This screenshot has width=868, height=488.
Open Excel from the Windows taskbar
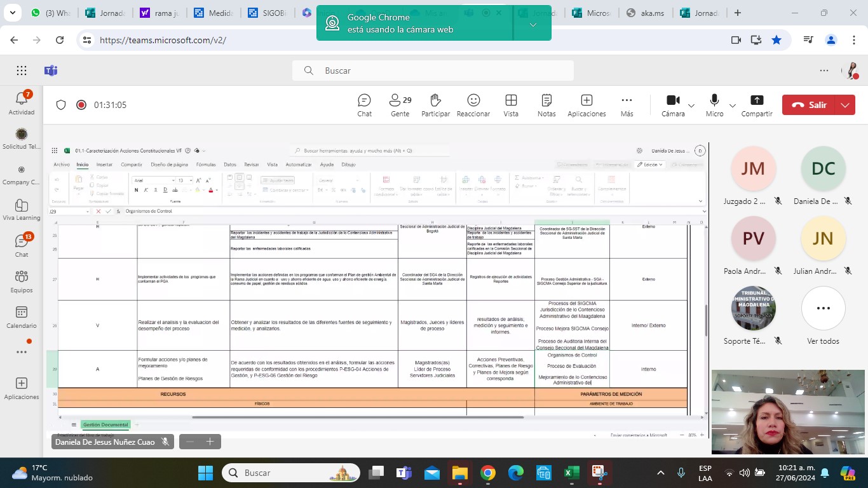(x=571, y=473)
